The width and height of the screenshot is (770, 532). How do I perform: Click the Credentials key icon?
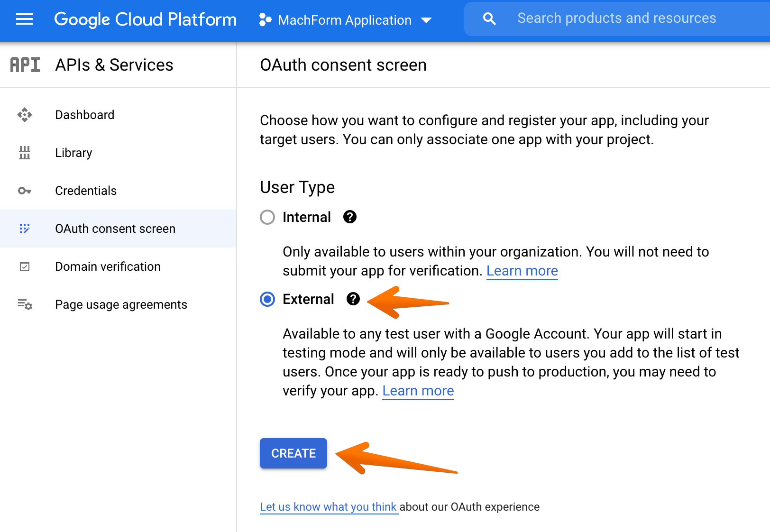[x=25, y=191]
